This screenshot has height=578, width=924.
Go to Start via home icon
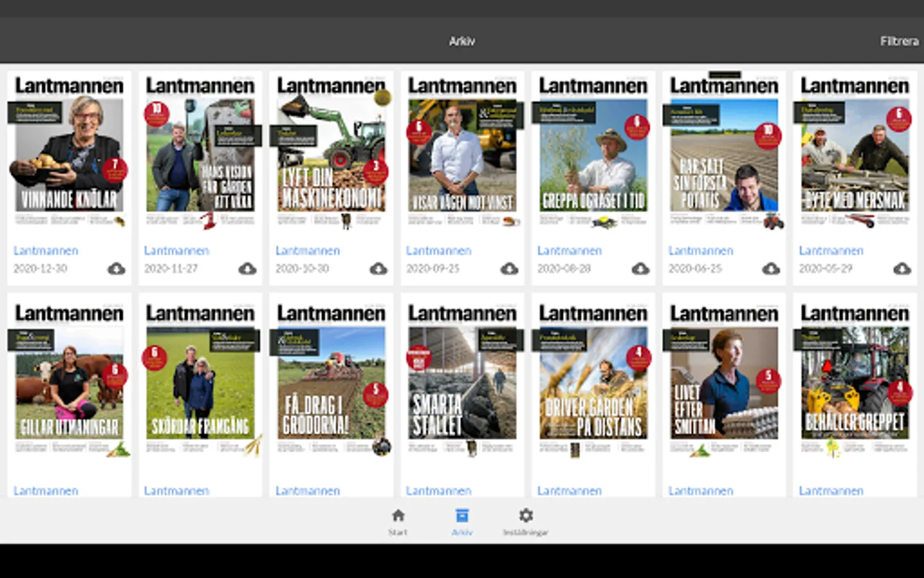click(398, 516)
